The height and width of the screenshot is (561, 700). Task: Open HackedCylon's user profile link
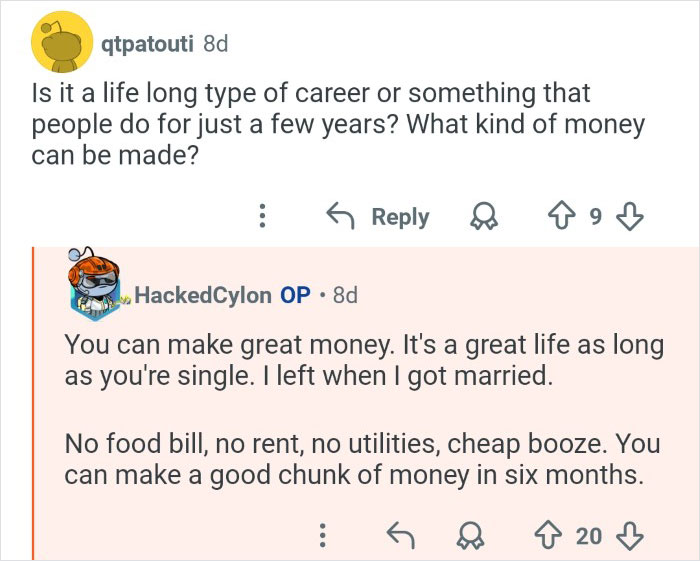(x=202, y=294)
